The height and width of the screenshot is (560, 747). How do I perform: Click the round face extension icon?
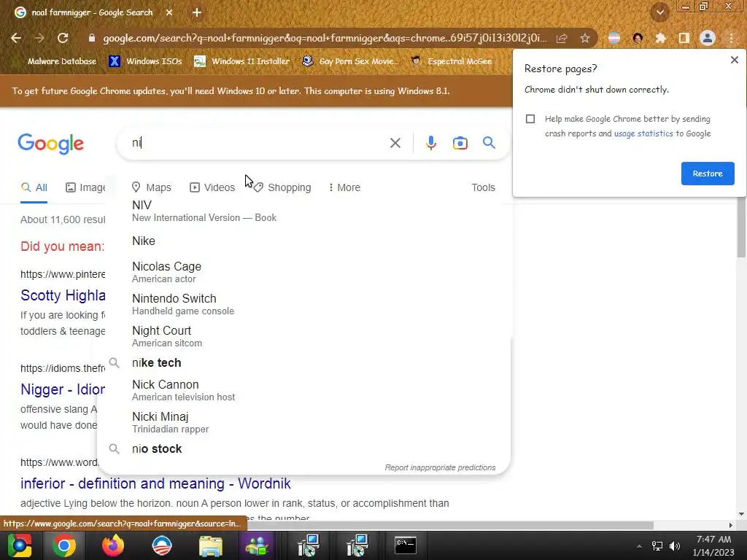point(638,38)
